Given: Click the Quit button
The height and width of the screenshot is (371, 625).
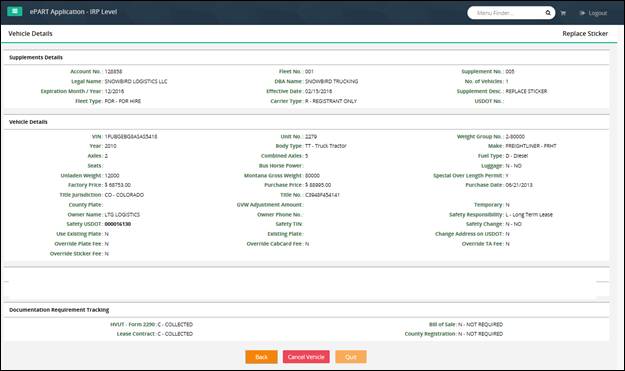Looking at the screenshot, I should [351, 357].
